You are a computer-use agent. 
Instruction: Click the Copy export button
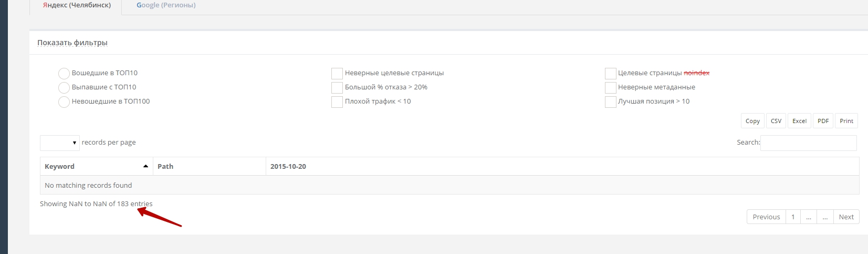point(752,121)
